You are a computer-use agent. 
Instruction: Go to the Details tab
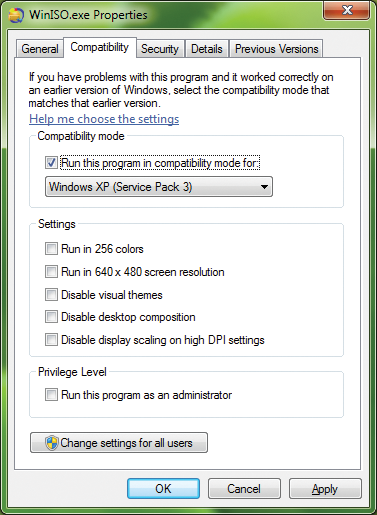(207, 49)
